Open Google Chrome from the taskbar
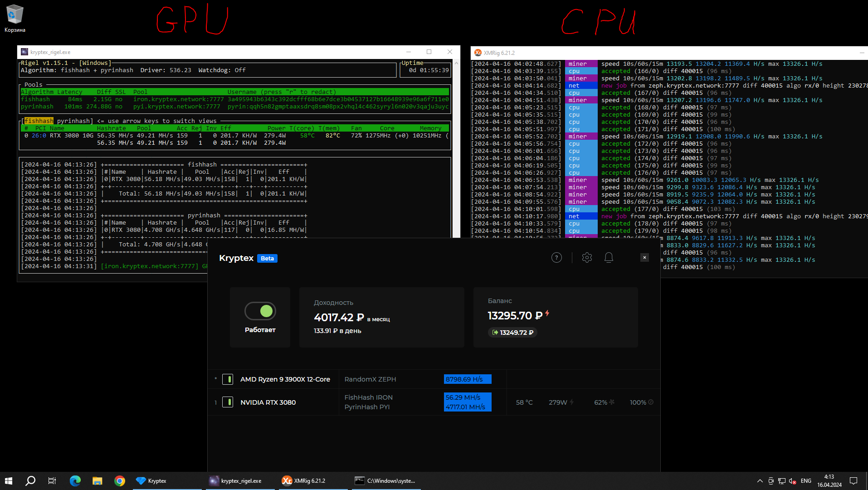The width and height of the screenshot is (868, 490). 120,481
